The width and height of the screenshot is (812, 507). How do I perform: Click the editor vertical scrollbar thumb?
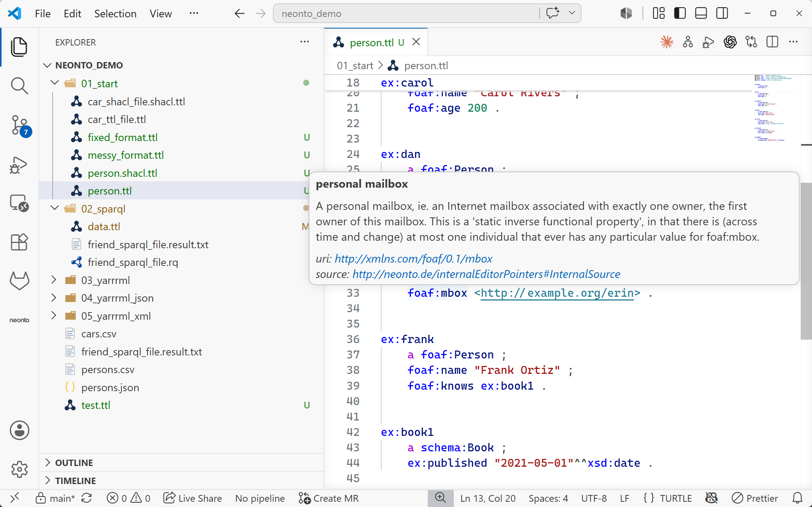806,261
